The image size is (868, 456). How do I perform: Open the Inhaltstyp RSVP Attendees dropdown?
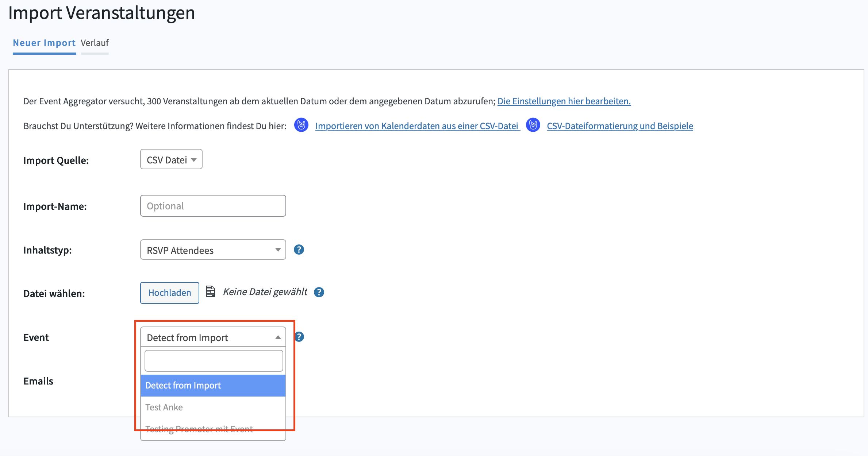click(x=213, y=250)
